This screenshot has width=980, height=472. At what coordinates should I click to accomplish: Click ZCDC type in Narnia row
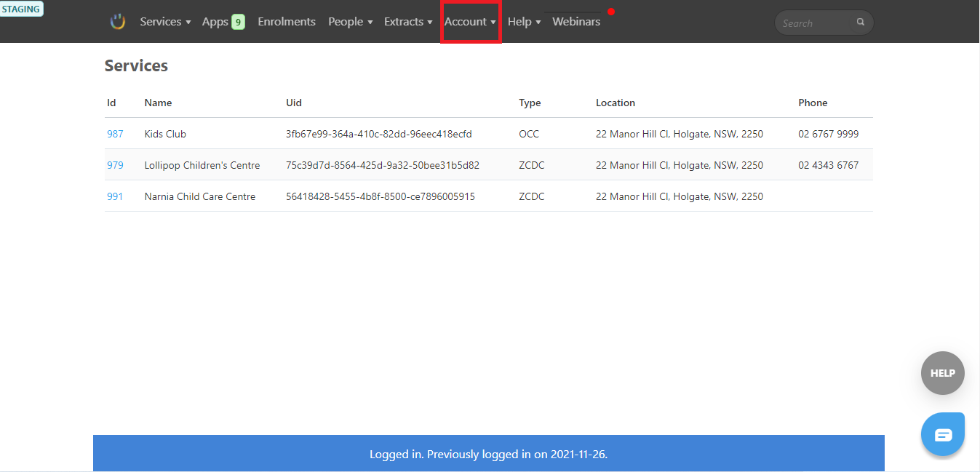point(531,196)
